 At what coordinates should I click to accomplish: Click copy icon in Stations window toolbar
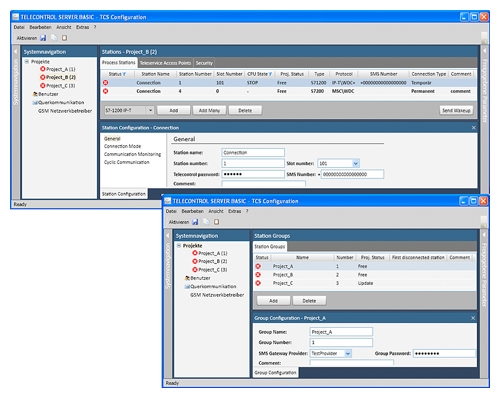tap(54, 38)
